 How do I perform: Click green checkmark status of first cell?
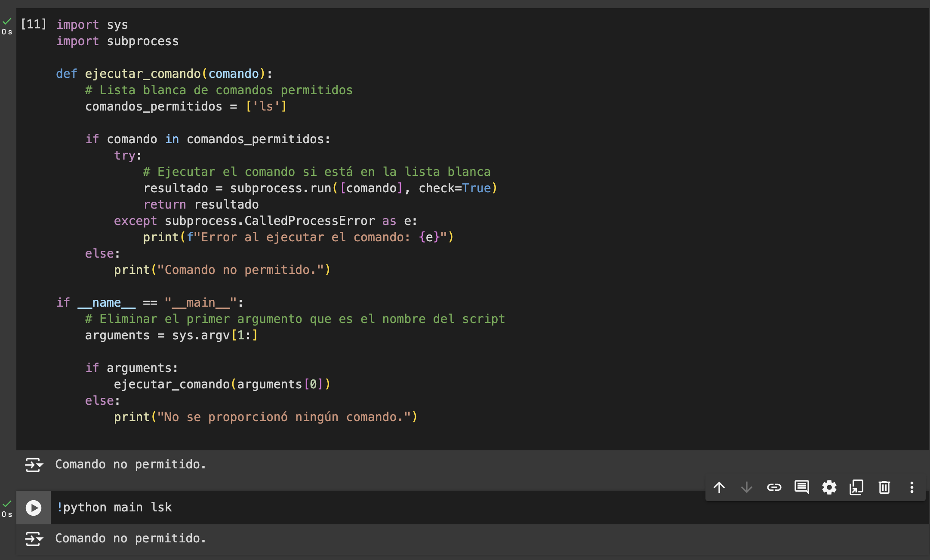(x=7, y=22)
